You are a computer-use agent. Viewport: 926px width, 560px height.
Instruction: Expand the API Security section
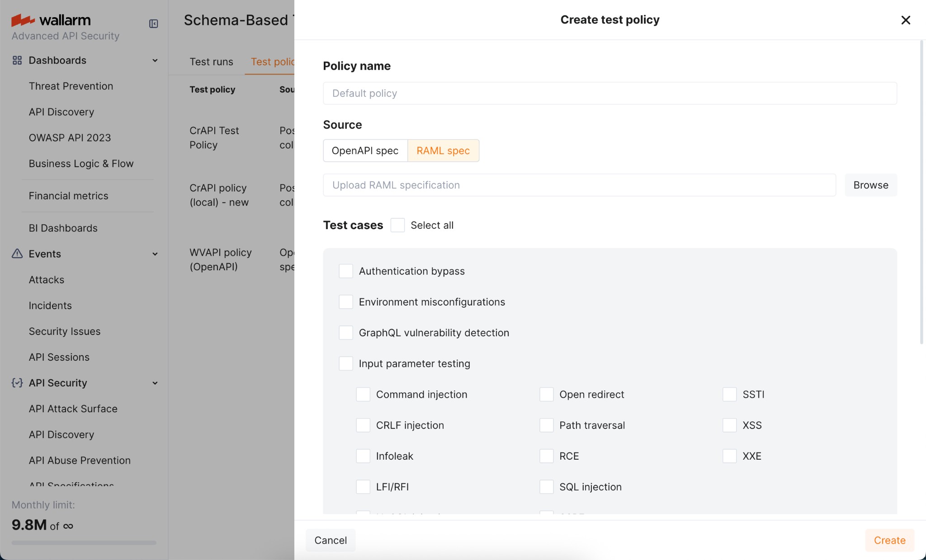pos(155,383)
